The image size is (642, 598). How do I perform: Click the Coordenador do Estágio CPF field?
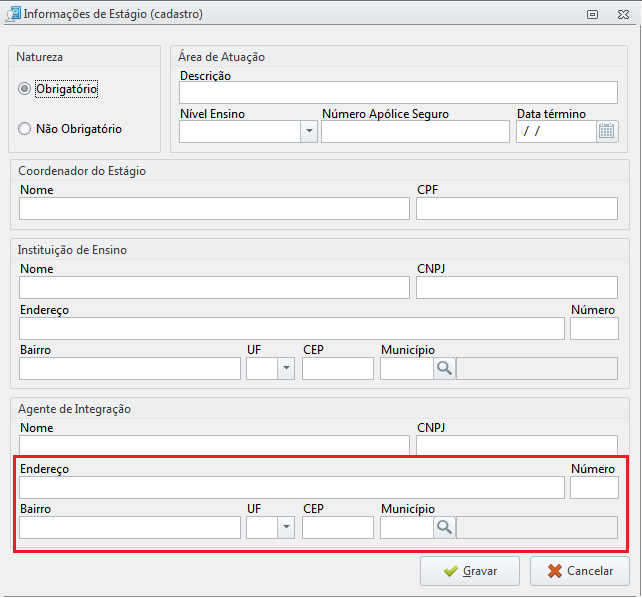[x=517, y=208]
